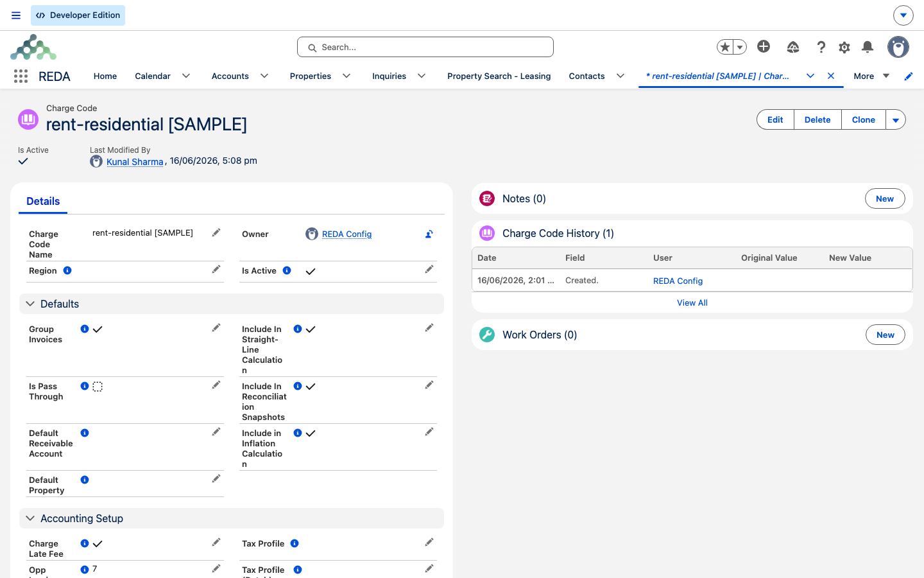
Task: Open the Properties navigation tab
Action: [x=311, y=76]
